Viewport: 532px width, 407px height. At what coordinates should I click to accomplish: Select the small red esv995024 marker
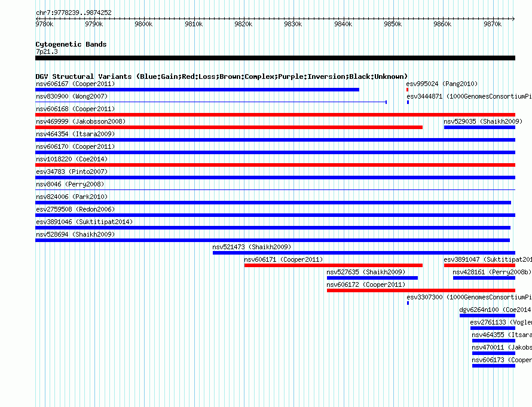coord(407,90)
